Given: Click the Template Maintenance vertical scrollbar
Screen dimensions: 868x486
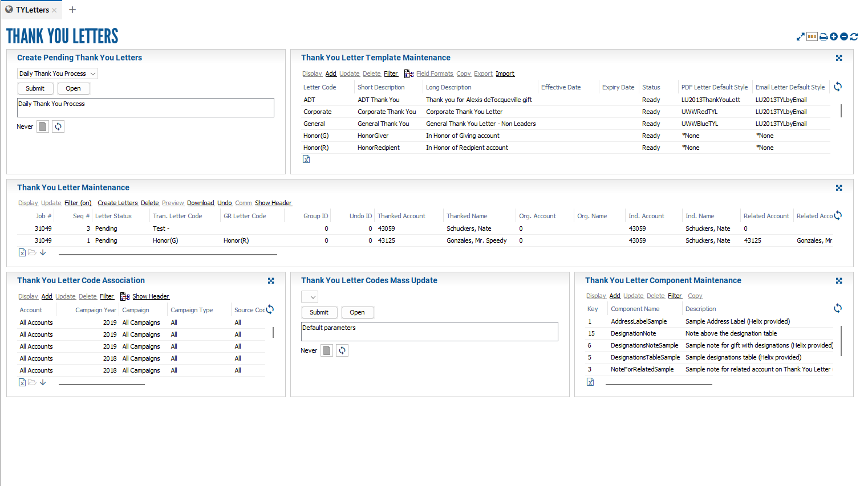Looking at the screenshot, I should [841, 111].
